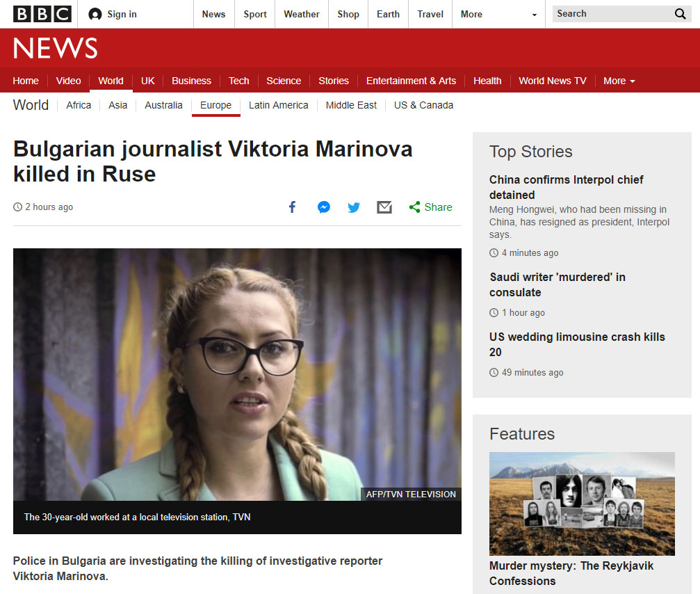The height and width of the screenshot is (594, 700).
Task: Open China confirms Interpol chief detained story
Action: tap(566, 187)
